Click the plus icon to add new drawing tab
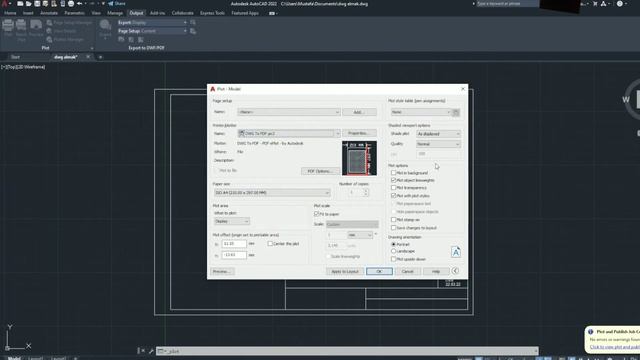Viewport: 640px width, 360px height. [x=100, y=57]
